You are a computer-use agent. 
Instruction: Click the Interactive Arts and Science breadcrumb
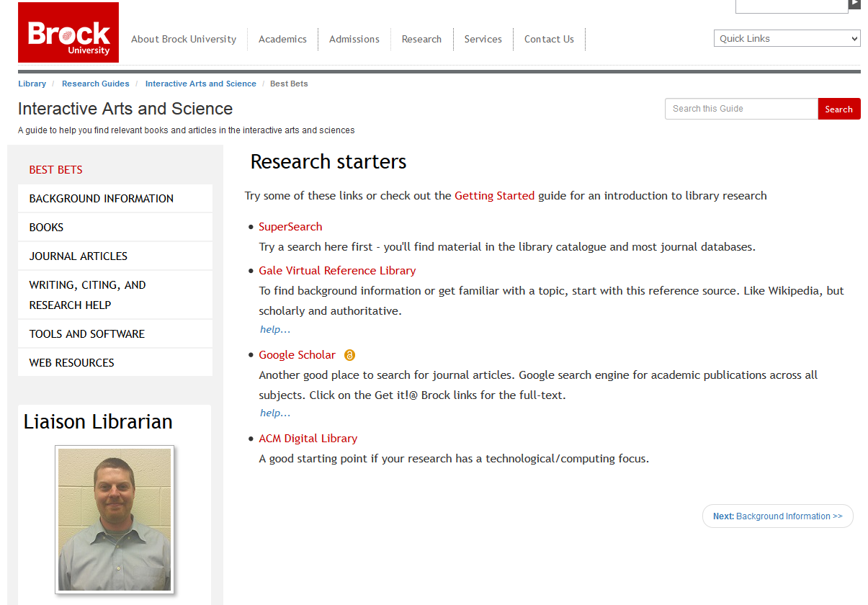coord(200,84)
